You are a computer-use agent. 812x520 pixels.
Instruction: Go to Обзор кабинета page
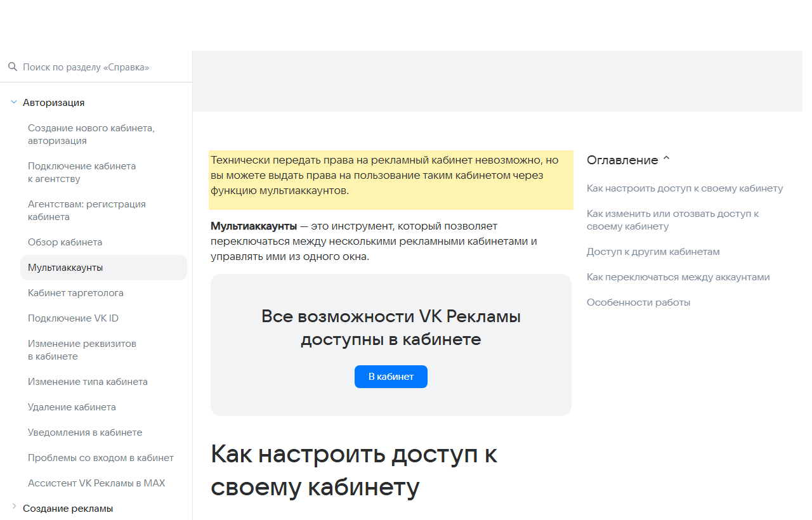click(x=65, y=242)
